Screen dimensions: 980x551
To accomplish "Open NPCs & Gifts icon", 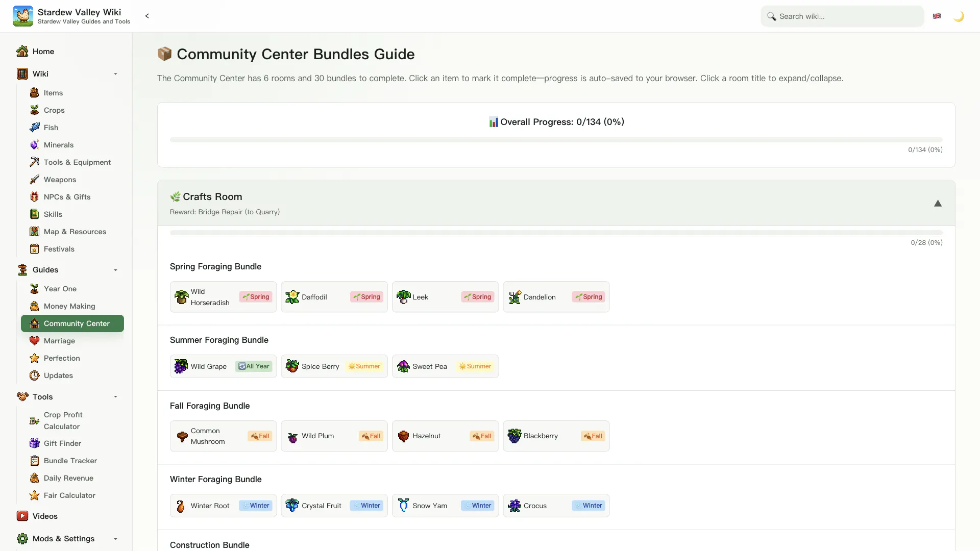I will 34,197.
